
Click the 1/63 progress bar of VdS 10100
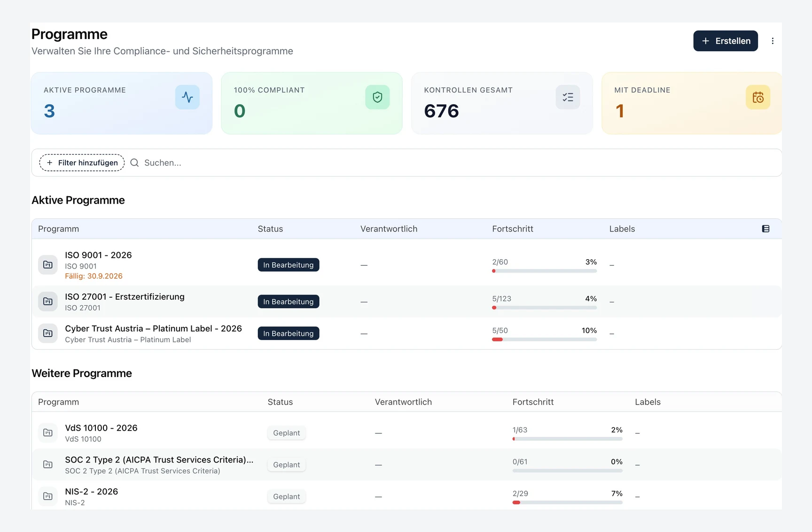click(568, 439)
